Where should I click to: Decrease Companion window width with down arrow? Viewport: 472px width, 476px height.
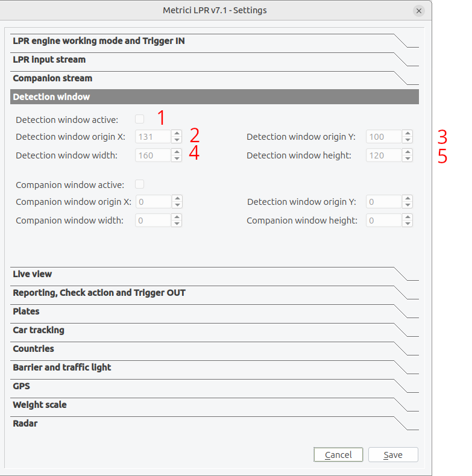[177, 224]
